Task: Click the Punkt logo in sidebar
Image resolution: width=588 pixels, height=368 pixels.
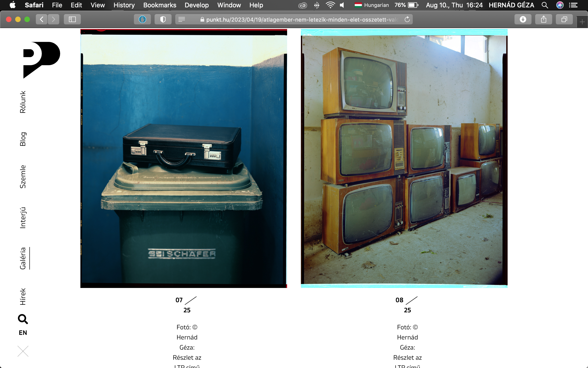Action: pos(42,60)
